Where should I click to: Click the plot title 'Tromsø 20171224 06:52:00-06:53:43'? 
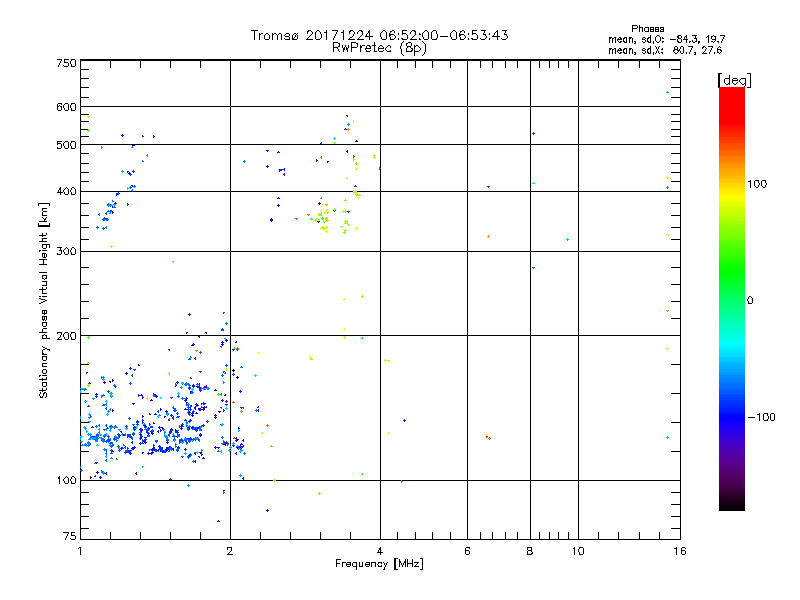pyautogui.click(x=379, y=35)
